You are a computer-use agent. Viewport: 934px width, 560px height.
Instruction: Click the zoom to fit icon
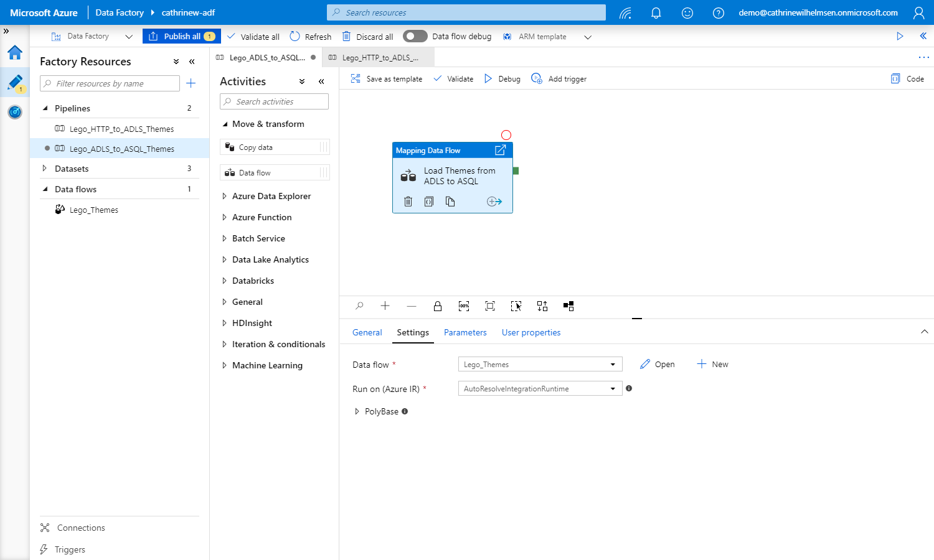tap(490, 306)
